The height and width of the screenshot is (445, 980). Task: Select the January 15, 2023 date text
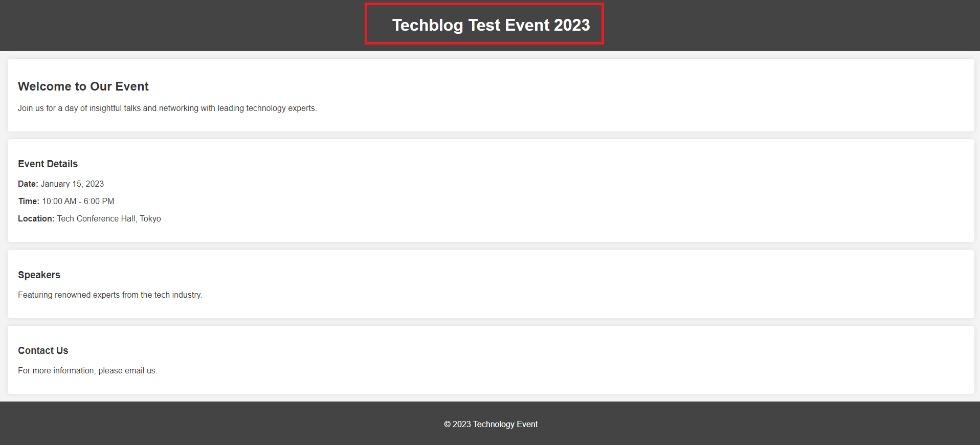(72, 184)
